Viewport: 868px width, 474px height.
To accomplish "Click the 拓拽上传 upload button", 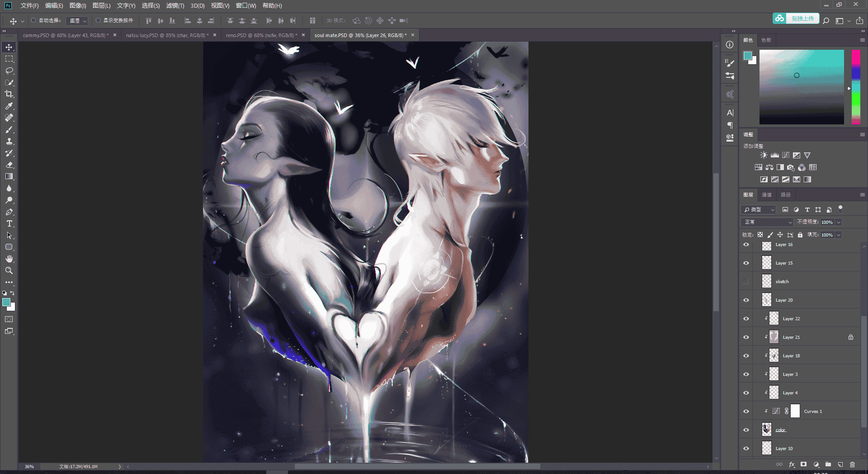I will (x=796, y=19).
